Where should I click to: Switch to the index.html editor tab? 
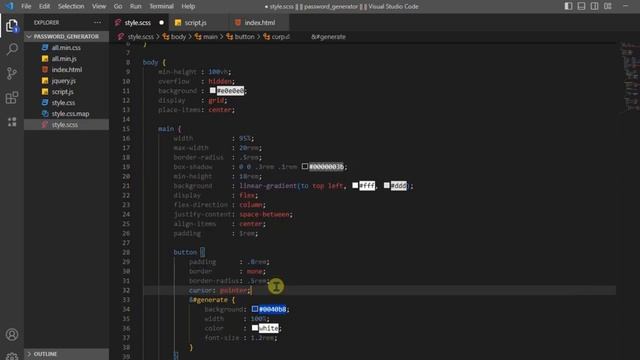pos(260,23)
